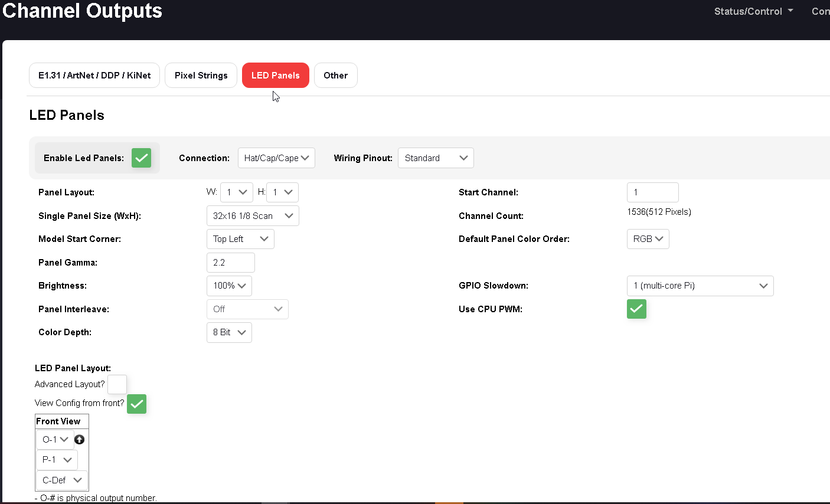This screenshot has height=504, width=830.
Task: Disable the Enable Led Panels checkbox
Action: pyautogui.click(x=141, y=158)
